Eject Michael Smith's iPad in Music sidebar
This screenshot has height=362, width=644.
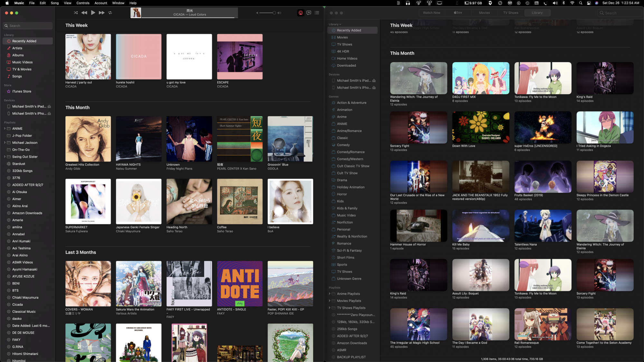pyautogui.click(x=49, y=107)
